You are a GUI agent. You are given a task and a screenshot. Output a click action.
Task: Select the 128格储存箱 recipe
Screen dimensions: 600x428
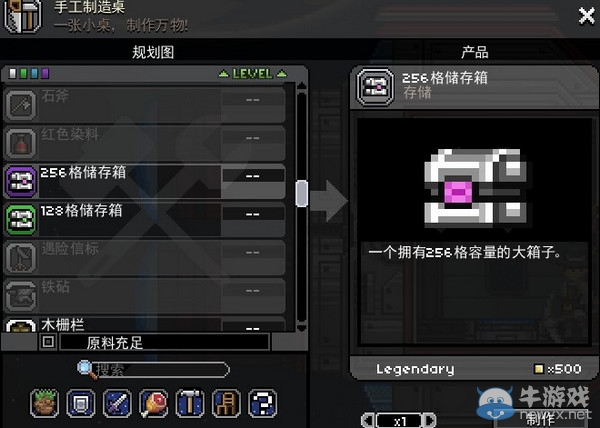tap(145, 219)
